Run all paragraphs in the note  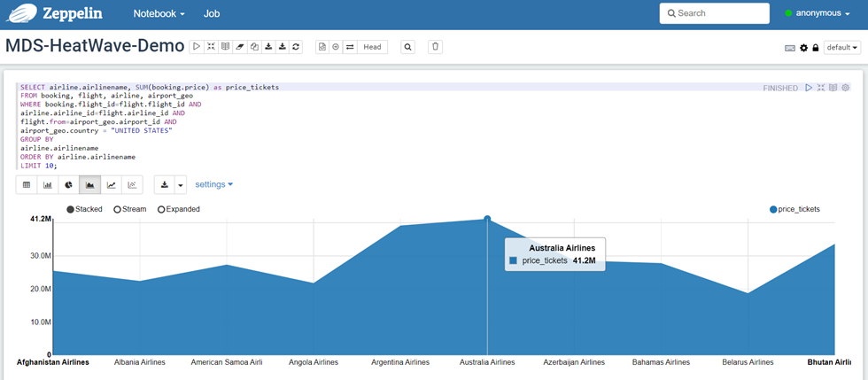point(197,47)
